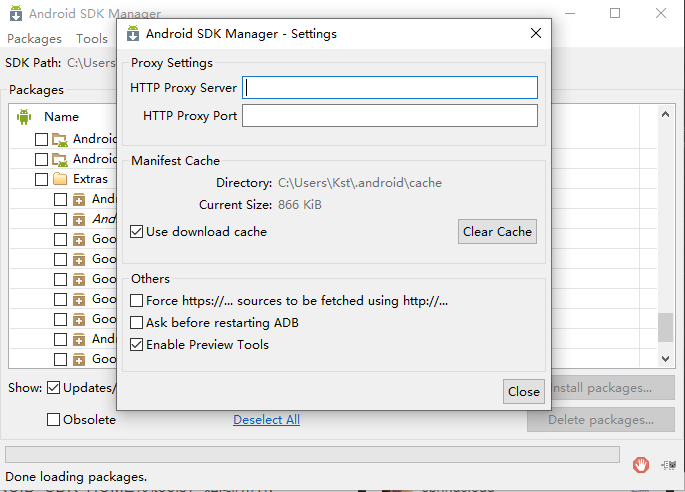This screenshot has width=685, height=492.
Task: Click the Delete packages button
Action: (601, 419)
